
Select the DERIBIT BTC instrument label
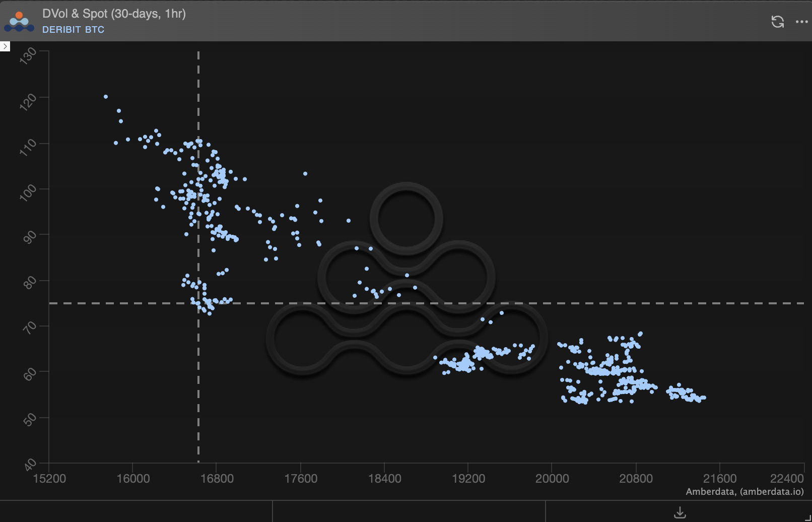74,30
